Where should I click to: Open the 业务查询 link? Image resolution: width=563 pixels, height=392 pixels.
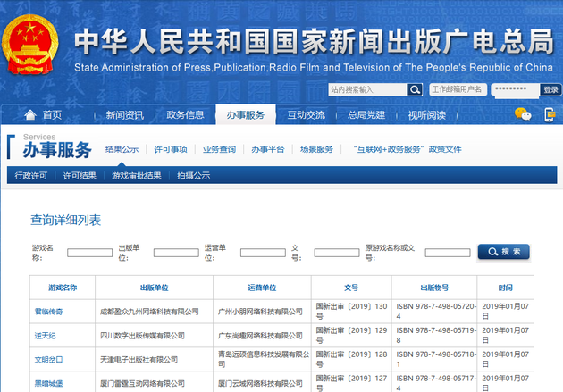pyautogui.click(x=219, y=149)
